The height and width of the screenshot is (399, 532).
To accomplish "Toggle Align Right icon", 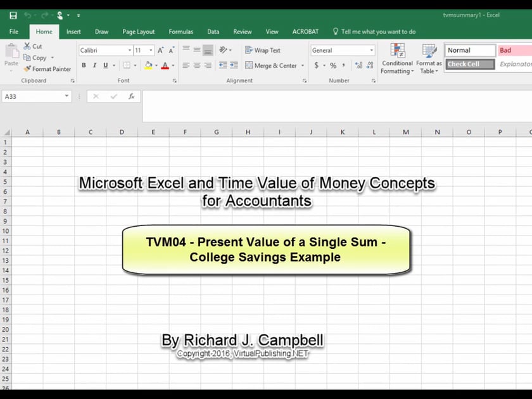I will (208, 65).
